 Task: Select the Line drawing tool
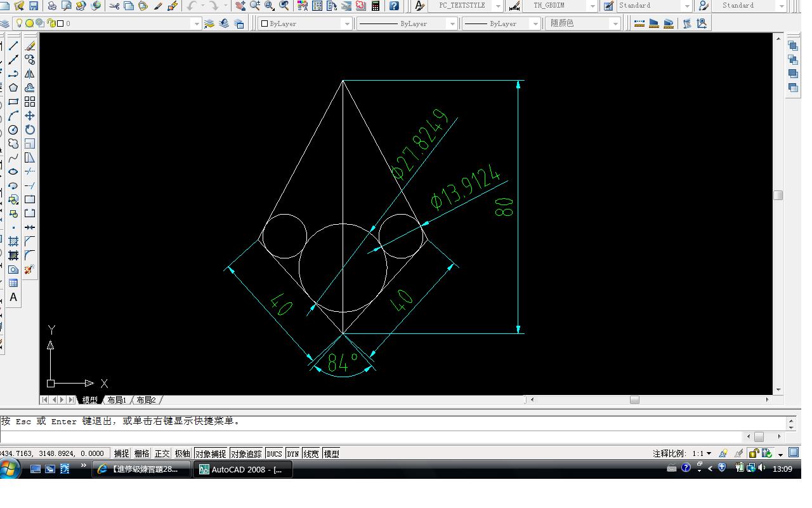(x=13, y=46)
